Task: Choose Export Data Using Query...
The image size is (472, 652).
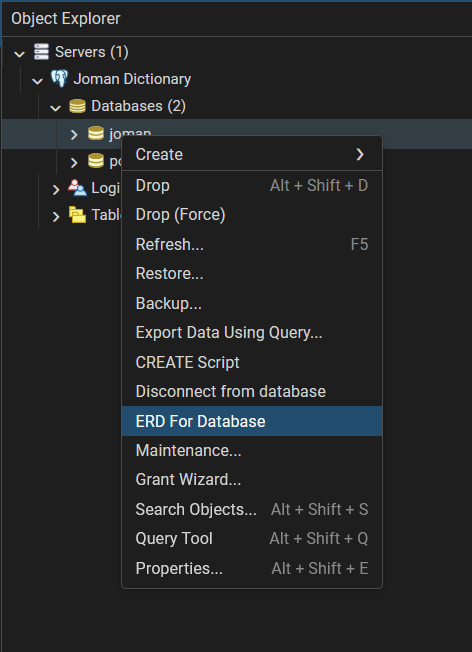Action: [252, 333]
